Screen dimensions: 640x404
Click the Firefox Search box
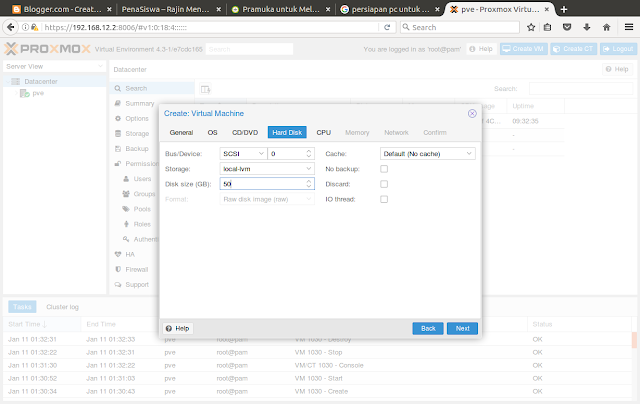(x=460, y=27)
